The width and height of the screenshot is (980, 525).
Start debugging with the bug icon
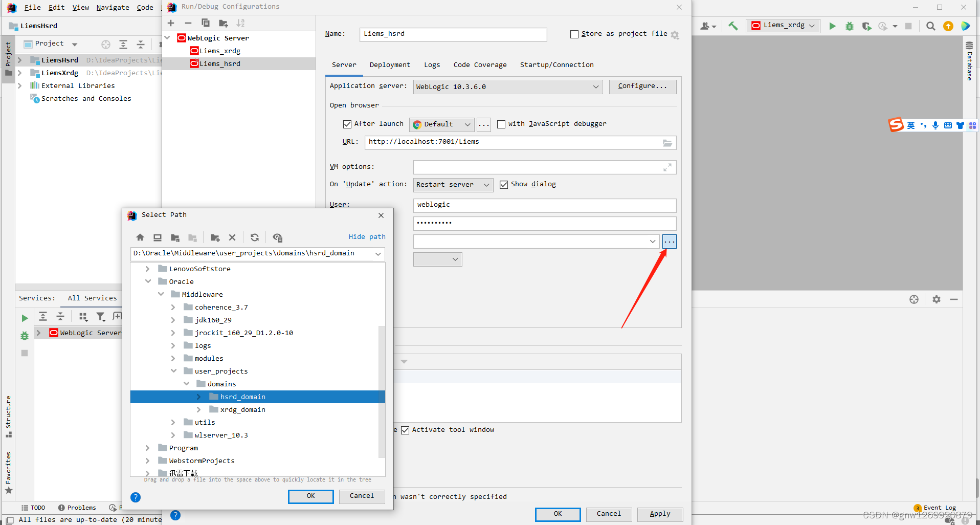pyautogui.click(x=850, y=26)
